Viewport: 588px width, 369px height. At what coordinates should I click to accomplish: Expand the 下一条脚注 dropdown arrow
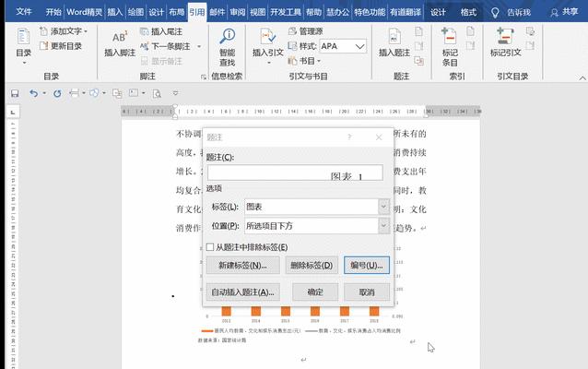(199, 46)
